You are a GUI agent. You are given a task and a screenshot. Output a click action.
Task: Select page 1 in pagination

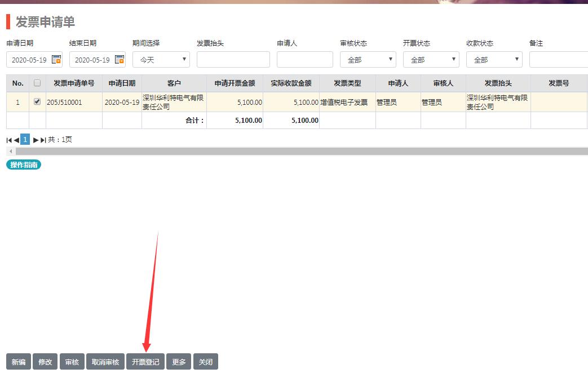click(25, 140)
